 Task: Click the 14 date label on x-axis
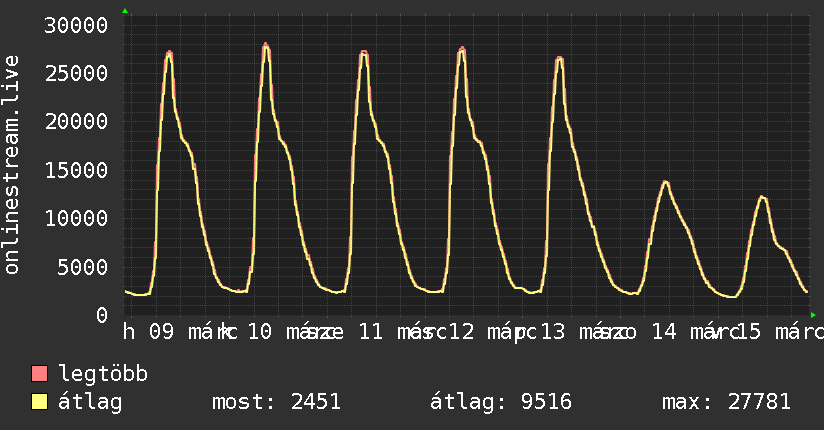[x=664, y=332]
